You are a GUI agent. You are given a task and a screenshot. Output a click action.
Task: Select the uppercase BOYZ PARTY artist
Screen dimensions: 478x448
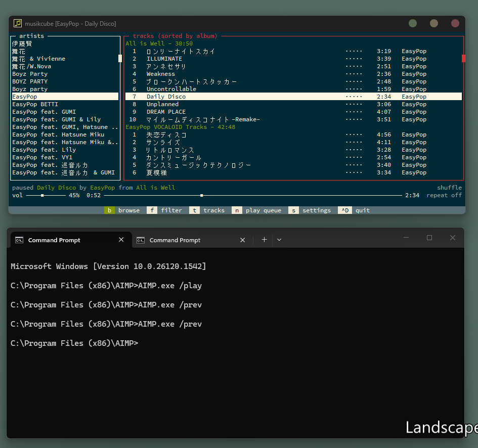coord(65,81)
